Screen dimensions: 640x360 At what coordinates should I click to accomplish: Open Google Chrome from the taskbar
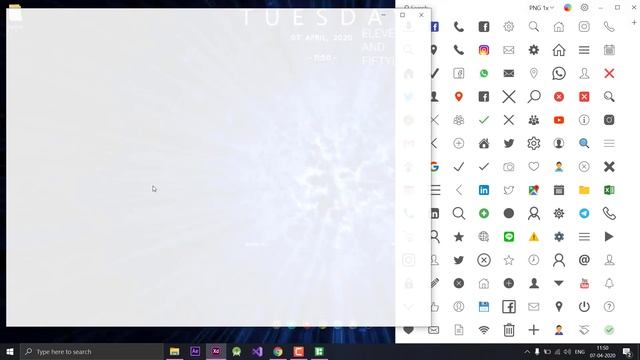pos(278,351)
